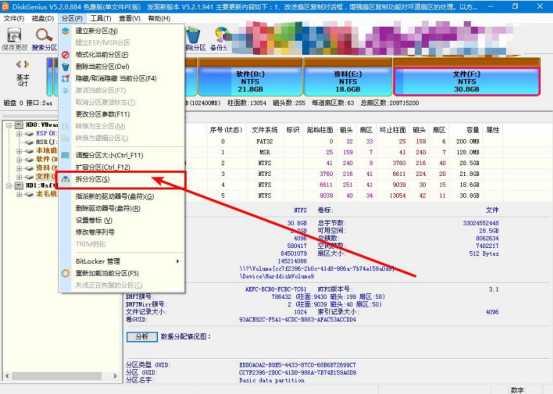
Task: Click the orange 重新加载当前分区 icon in menu
Action: pyautogui.click(x=66, y=273)
